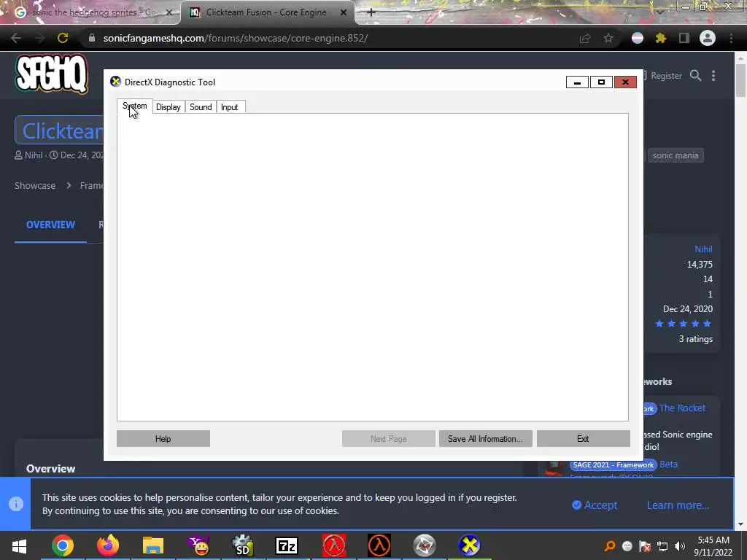
Task: Close the sonic the hedgehog sprites tab
Action: tap(169, 12)
